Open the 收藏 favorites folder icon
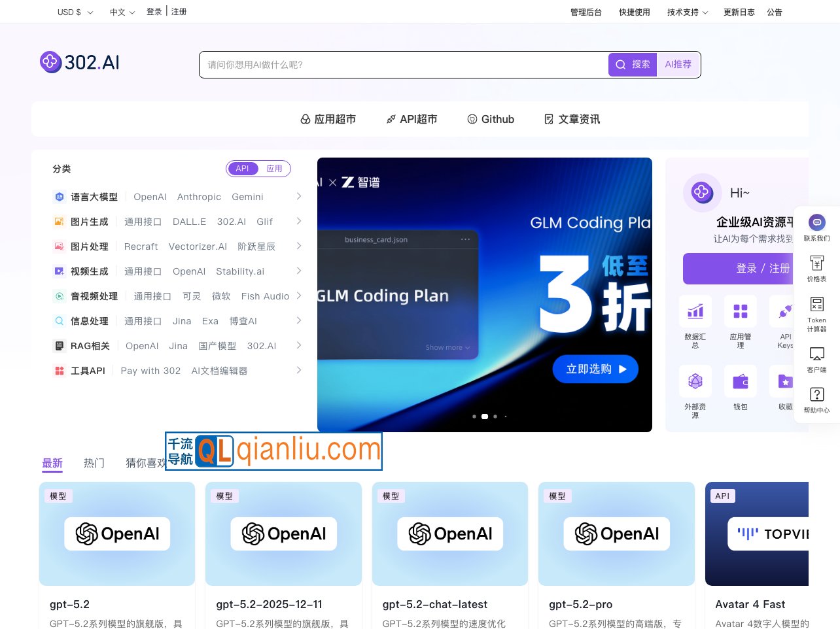This screenshot has width=840, height=629. (x=784, y=381)
